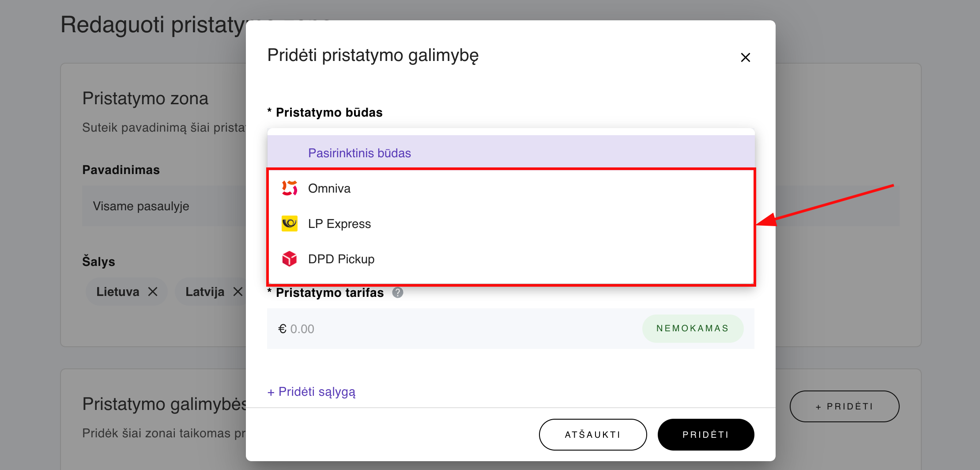This screenshot has height=470, width=980.
Task: Click the euro symbol in tariff field
Action: click(x=283, y=329)
